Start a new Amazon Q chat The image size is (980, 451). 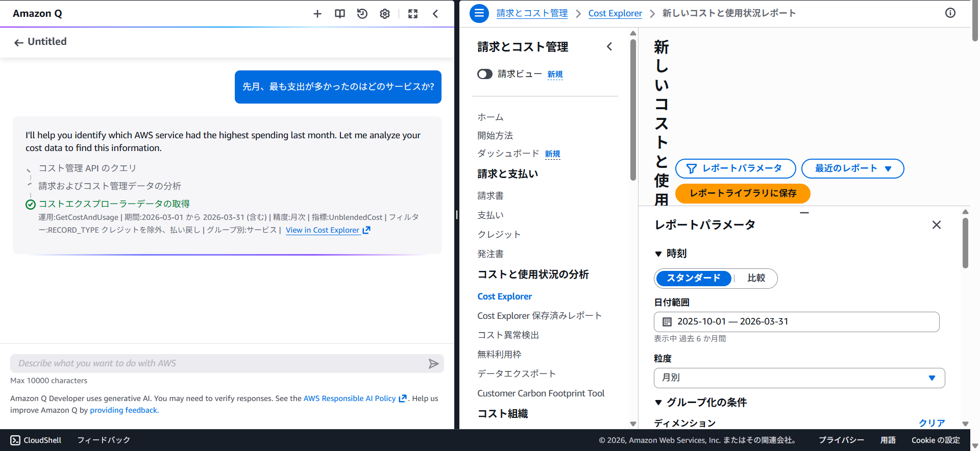click(x=317, y=14)
